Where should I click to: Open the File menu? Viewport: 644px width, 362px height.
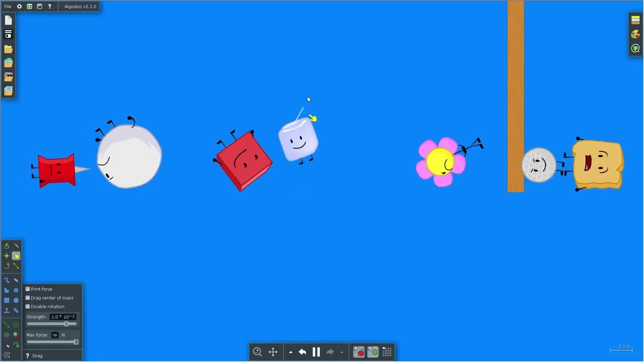(x=8, y=7)
